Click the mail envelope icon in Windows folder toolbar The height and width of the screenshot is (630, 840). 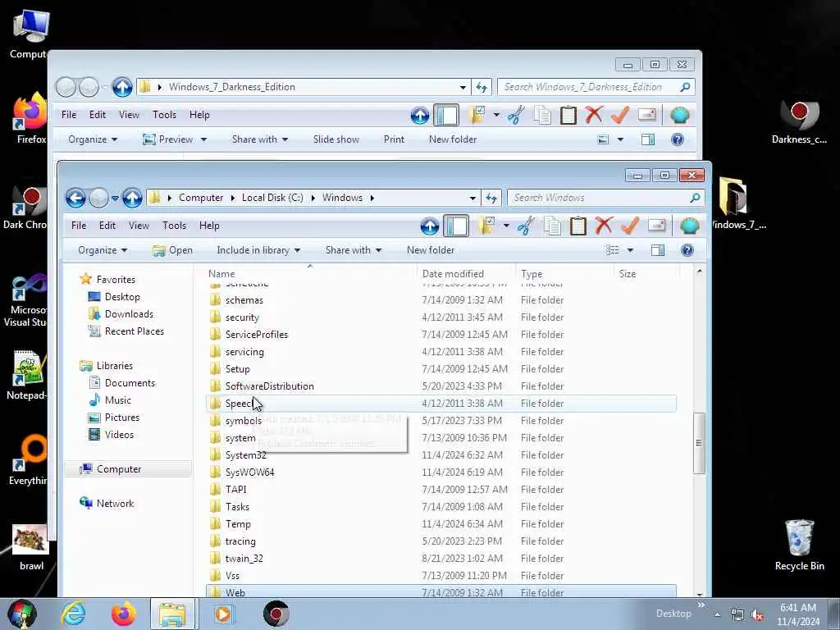pos(657,226)
